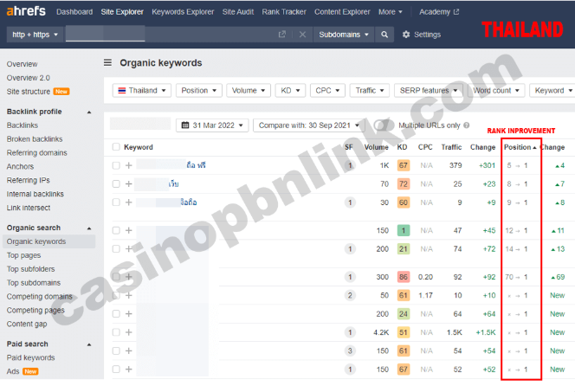Open Content gap in sidebar
The height and width of the screenshot is (392, 575).
[x=26, y=324]
